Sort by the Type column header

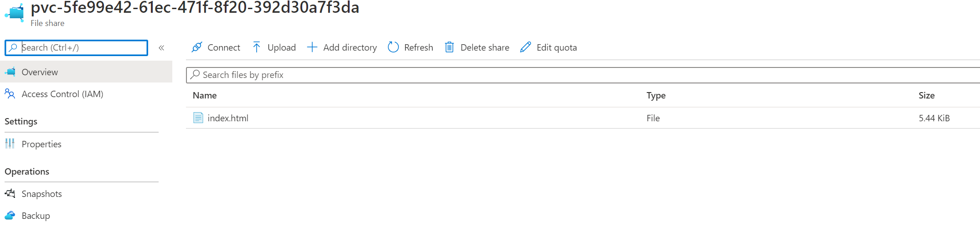pyautogui.click(x=656, y=95)
